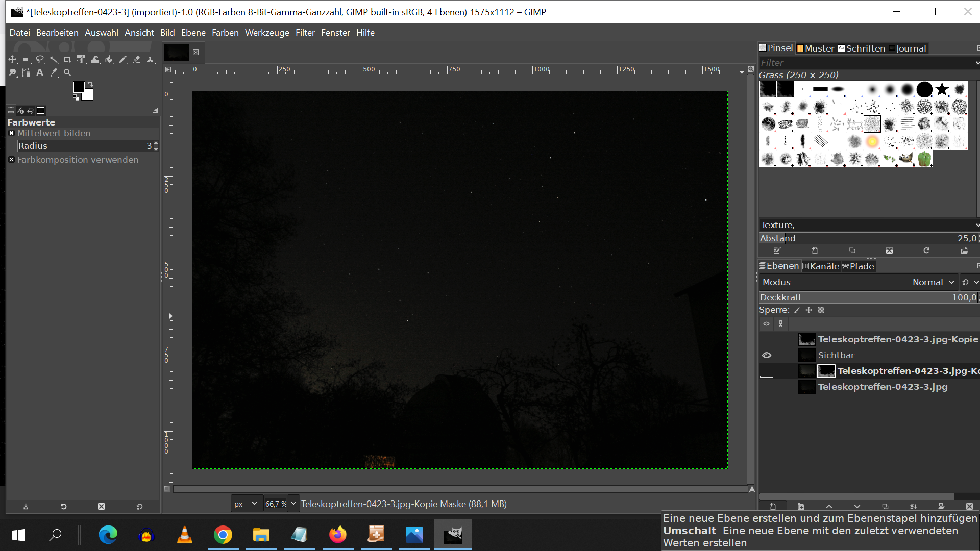Switch to the Pfade tab
Image resolution: width=980 pixels, height=551 pixels.
(x=859, y=266)
